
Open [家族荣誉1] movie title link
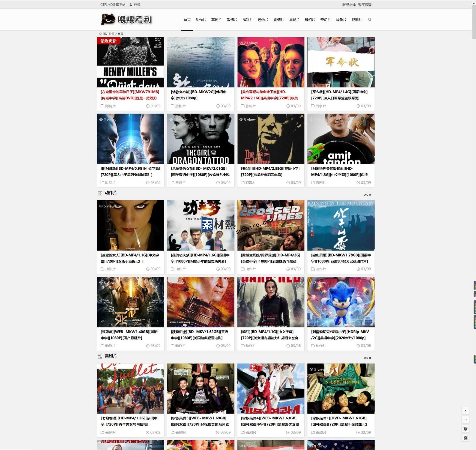coord(339,421)
